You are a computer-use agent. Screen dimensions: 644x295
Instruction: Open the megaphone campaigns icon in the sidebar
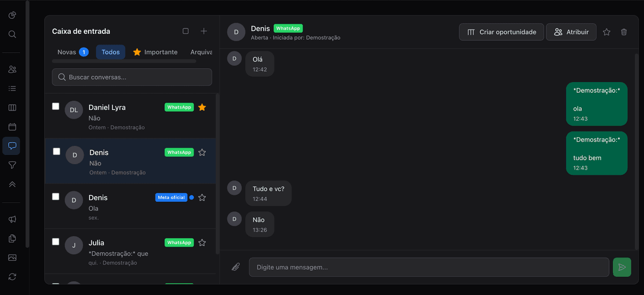coord(12,219)
